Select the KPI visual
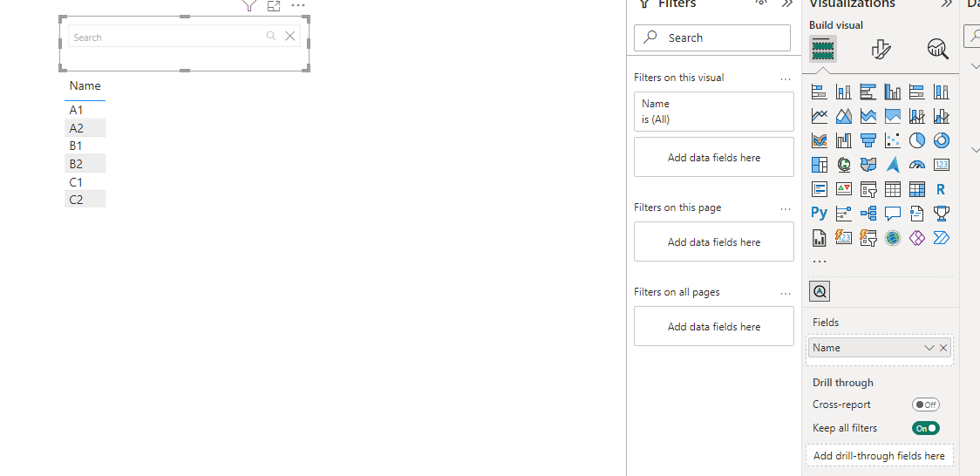 (844, 188)
